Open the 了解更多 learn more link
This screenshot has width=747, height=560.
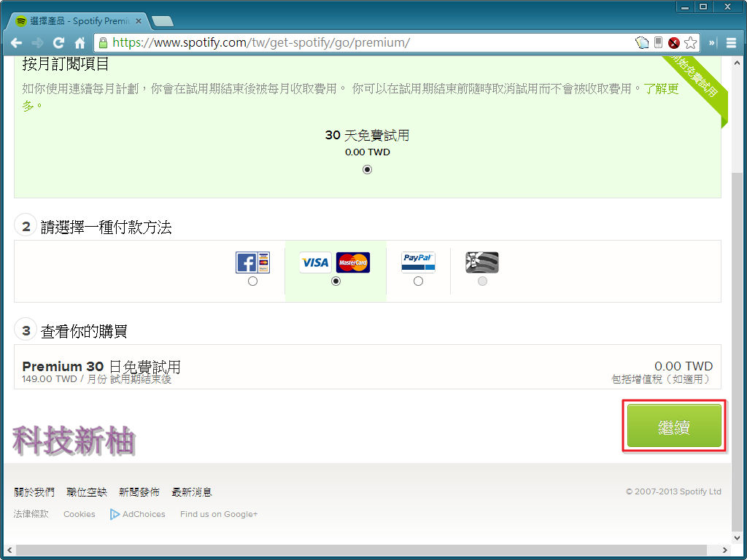tap(661, 88)
